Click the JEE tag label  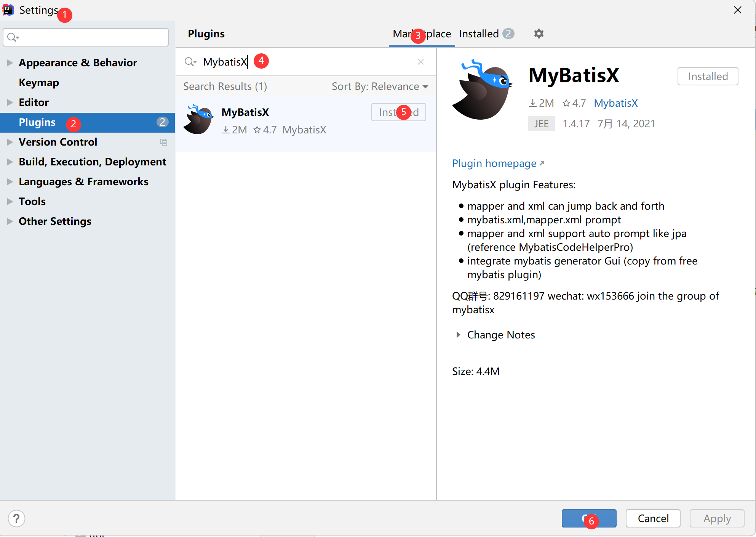click(x=541, y=123)
